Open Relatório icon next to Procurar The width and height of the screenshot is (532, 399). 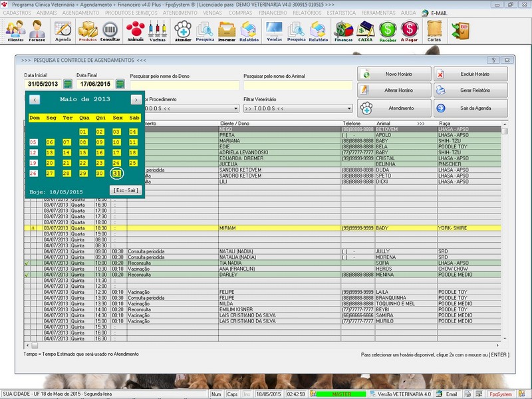[249, 31]
